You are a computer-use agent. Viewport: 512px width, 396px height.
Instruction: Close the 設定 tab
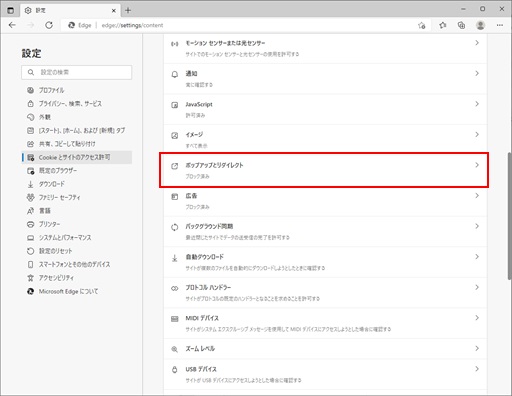114,11
